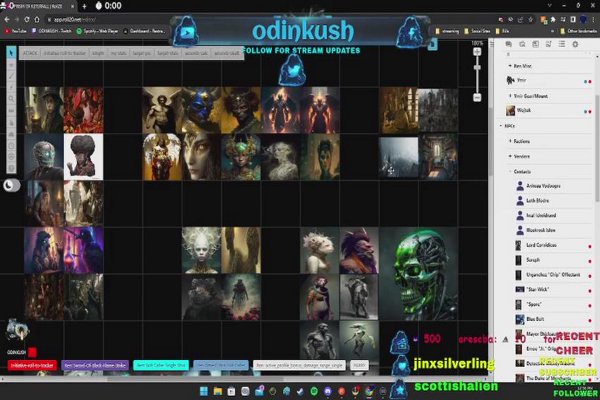Click the wounds-dealt macro in top bar
Viewport: 600px width, 400px height.
[x=227, y=53]
